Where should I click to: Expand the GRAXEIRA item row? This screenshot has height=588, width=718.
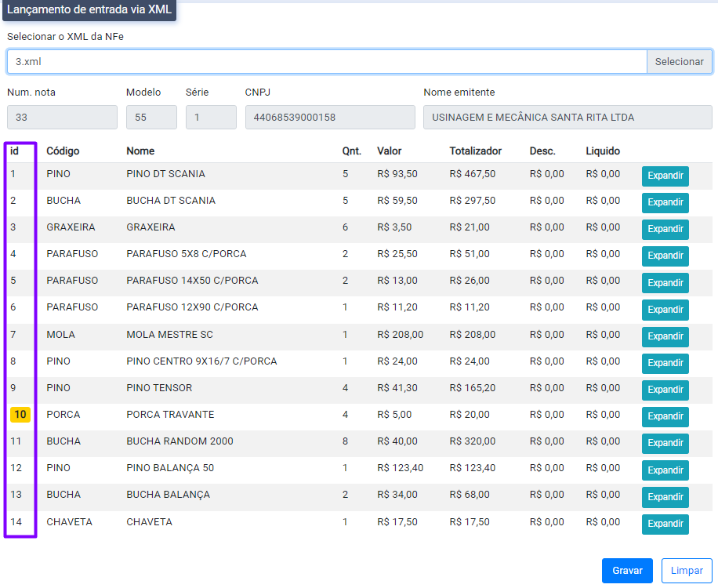665,230
